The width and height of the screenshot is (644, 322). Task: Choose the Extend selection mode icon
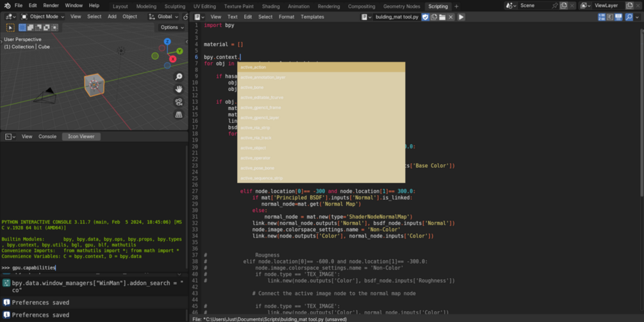(x=30, y=28)
